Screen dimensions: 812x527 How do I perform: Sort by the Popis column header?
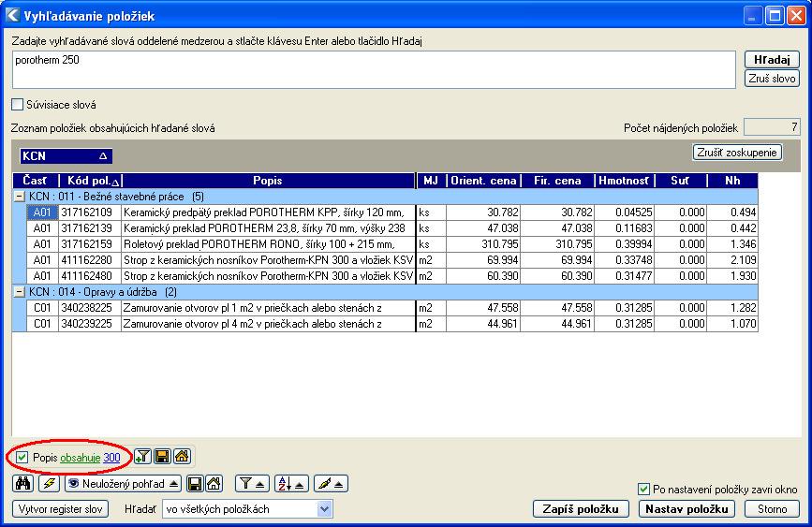pos(268,181)
